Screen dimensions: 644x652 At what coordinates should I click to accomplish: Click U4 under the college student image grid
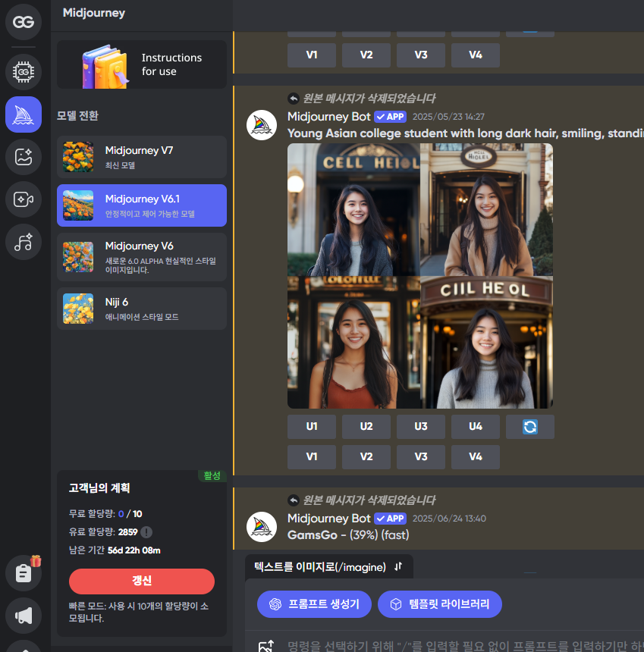(476, 427)
